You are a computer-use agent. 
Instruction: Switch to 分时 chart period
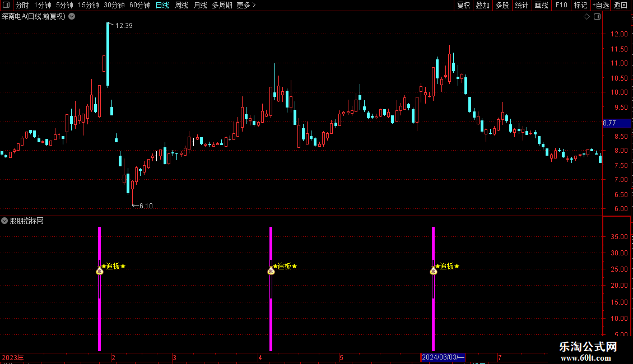(x=22, y=5)
